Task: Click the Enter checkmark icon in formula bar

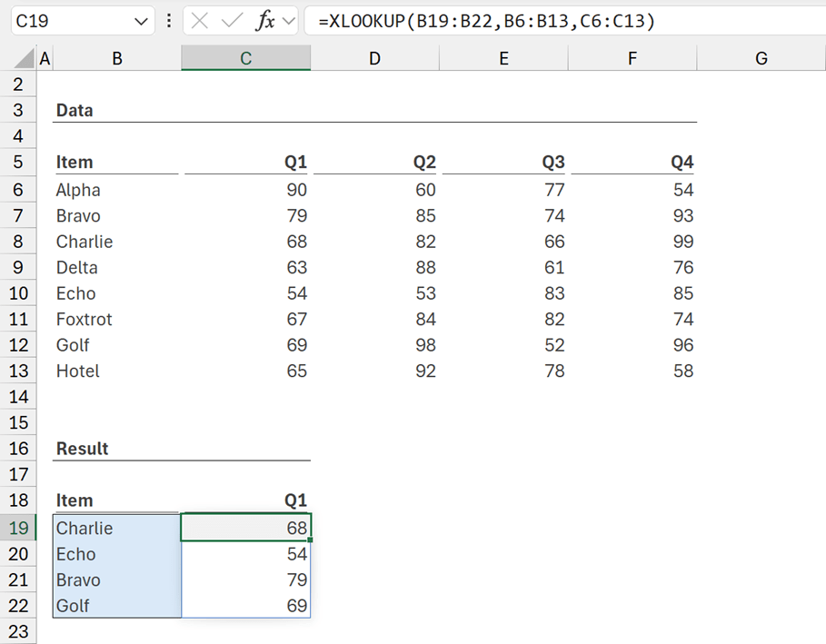Action: tap(233, 21)
